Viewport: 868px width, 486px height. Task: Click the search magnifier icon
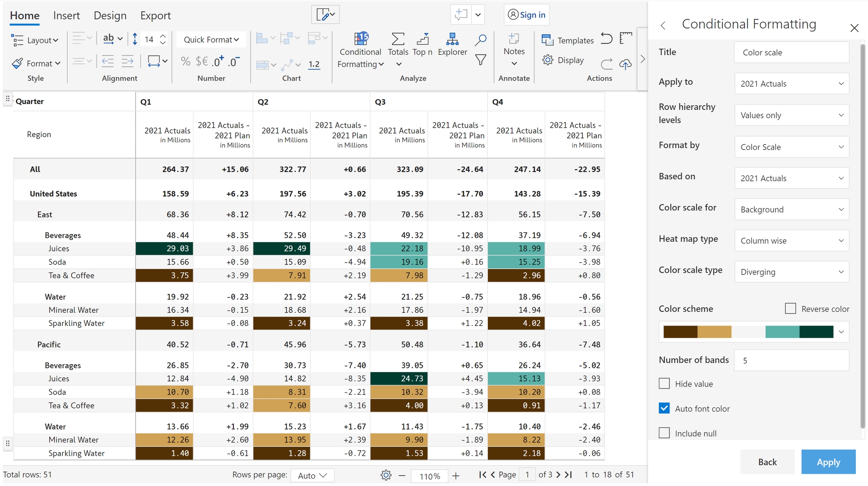pos(480,40)
